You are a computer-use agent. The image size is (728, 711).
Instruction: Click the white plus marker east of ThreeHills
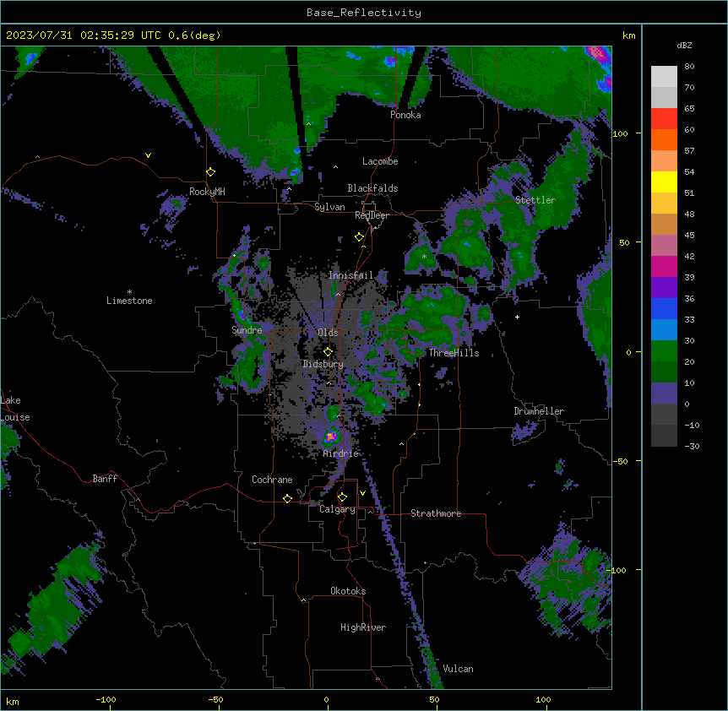click(x=517, y=317)
